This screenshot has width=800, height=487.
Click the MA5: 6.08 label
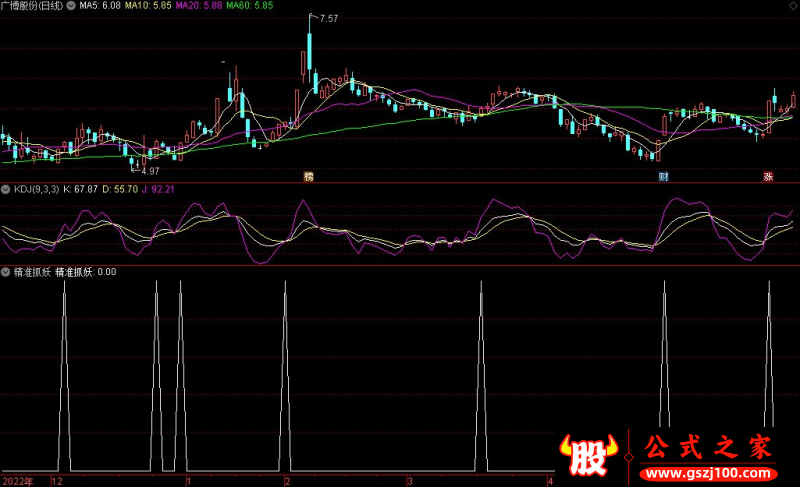tap(101, 6)
